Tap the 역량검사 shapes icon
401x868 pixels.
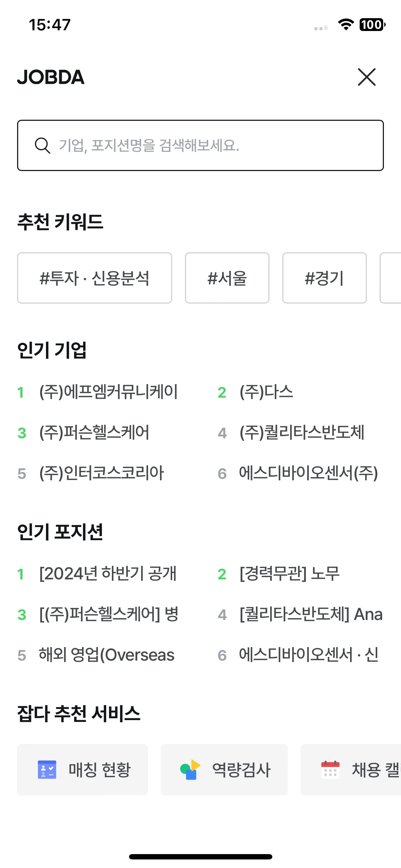[190, 770]
